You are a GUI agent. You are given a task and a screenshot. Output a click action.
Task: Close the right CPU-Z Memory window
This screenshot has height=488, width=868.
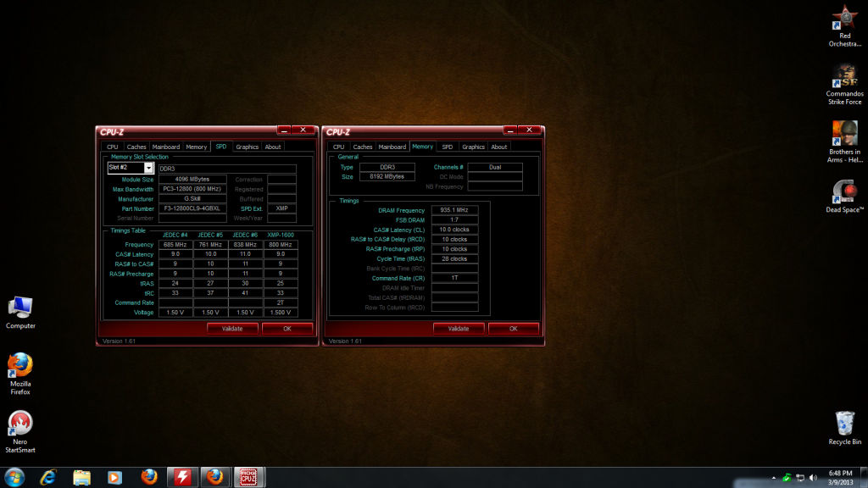pyautogui.click(x=529, y=130)
